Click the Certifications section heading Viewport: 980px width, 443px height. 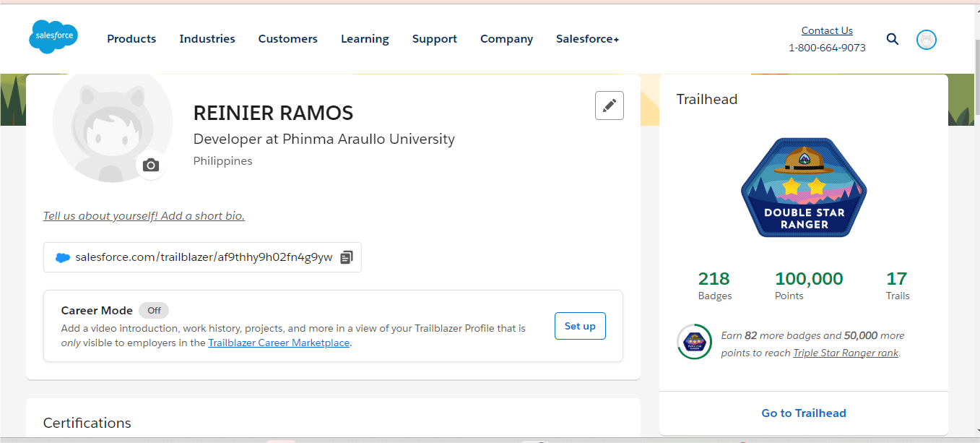click(87, 423)
